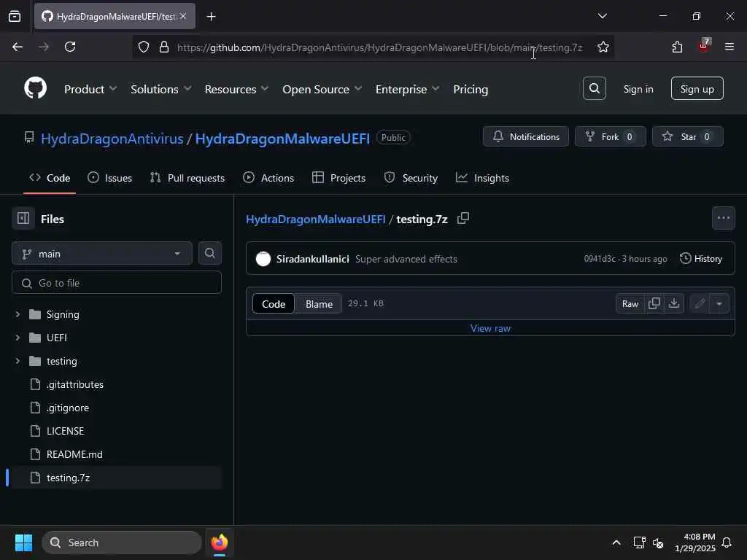The width and height of the screenshot is (747, 560).
Task: Click the Windows taskbar Search box
Action: pos(122,542)
